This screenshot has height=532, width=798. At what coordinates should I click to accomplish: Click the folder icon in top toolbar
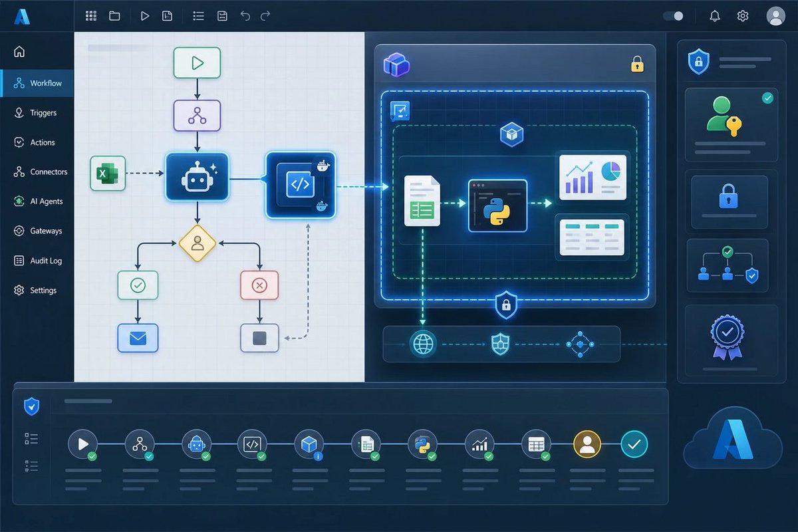[x=114, y=16]
